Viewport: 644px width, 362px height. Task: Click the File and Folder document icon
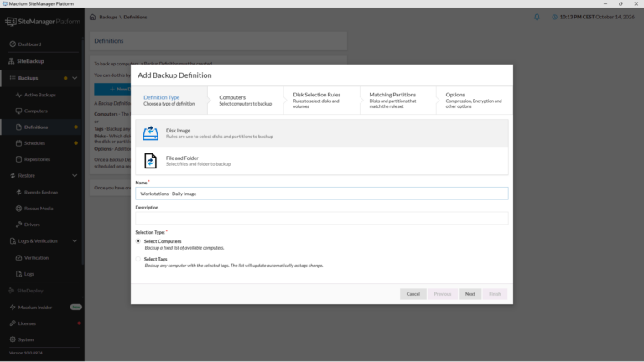point(150,161)
